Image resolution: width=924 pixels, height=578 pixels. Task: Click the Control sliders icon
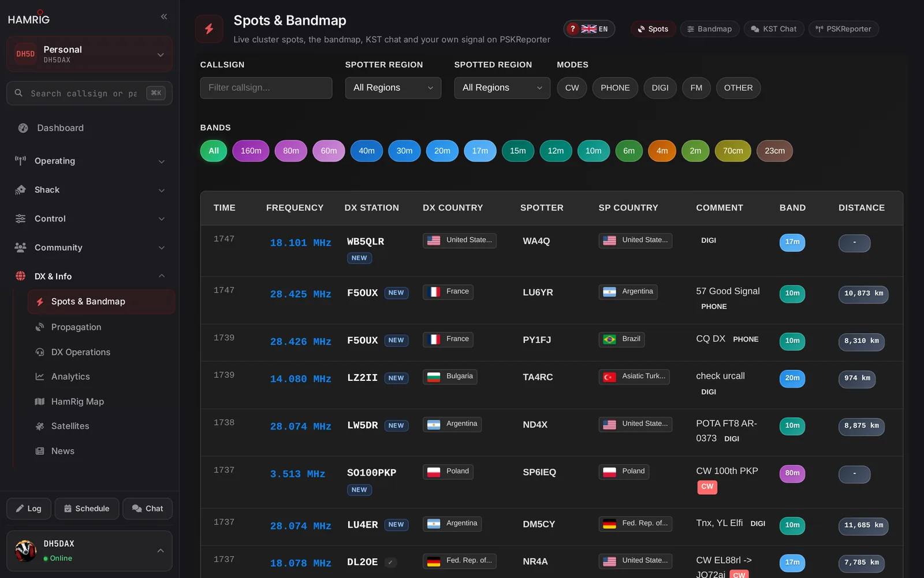pos(21,218)
